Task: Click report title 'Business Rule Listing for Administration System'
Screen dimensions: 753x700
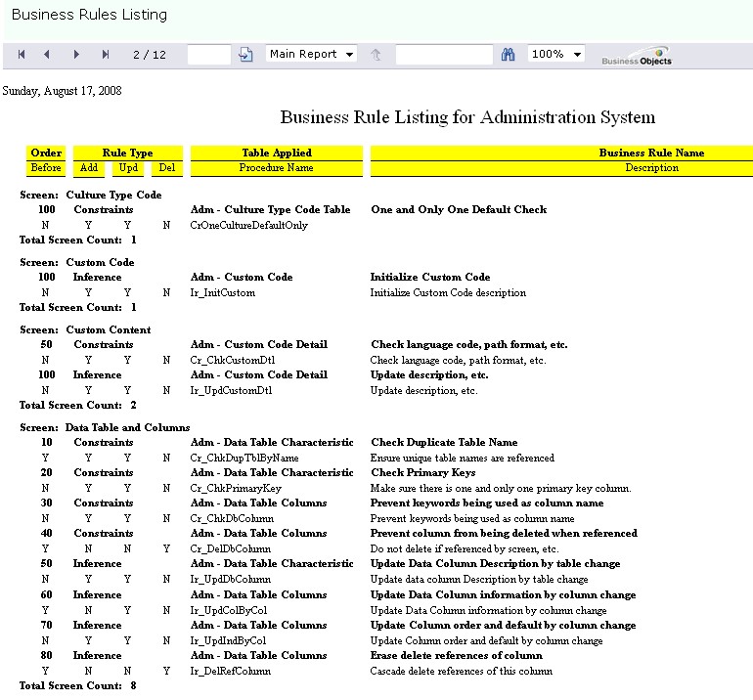Action: (467, 117)
